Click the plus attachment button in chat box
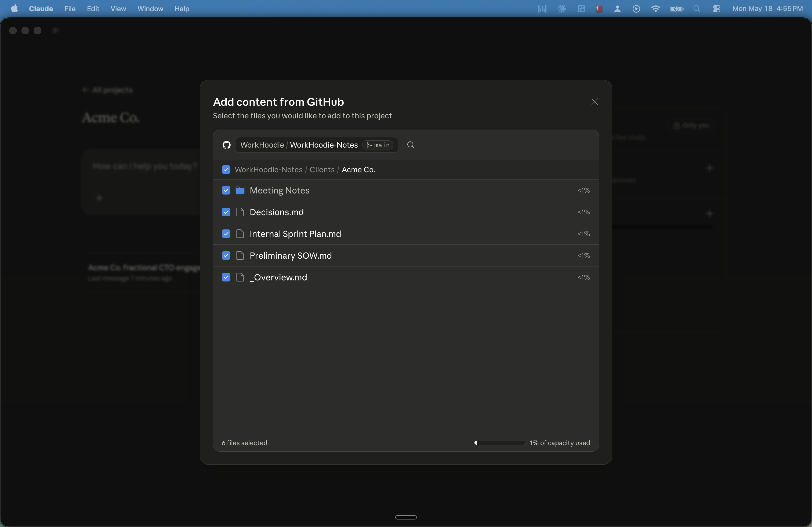 pos(99,198)
